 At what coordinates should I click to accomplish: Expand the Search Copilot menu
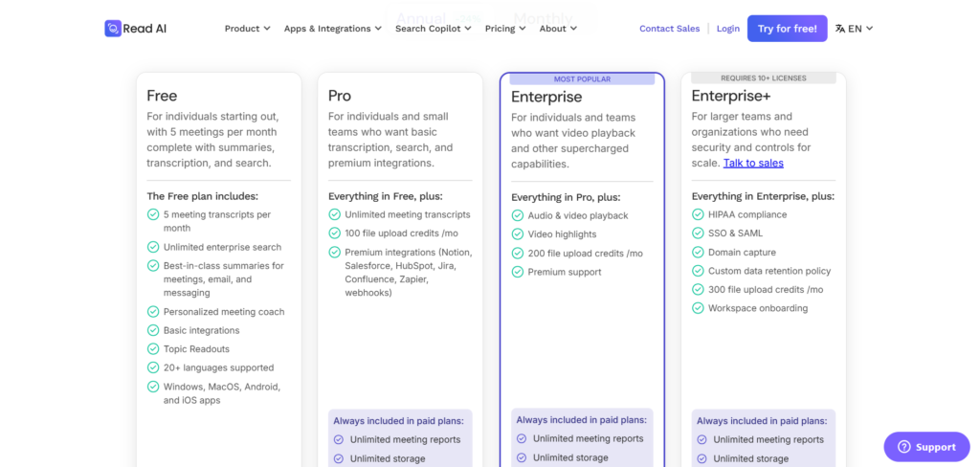click(434, 29)
